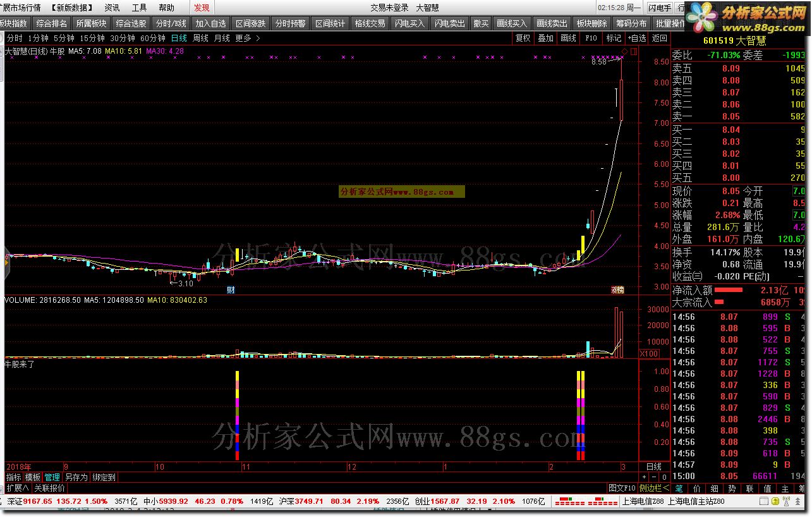Click the 综合选股 toolbar button
Image resolution: width=812 pixels, height=517 pixels.
pyautogui.click(x=131, y=23)
